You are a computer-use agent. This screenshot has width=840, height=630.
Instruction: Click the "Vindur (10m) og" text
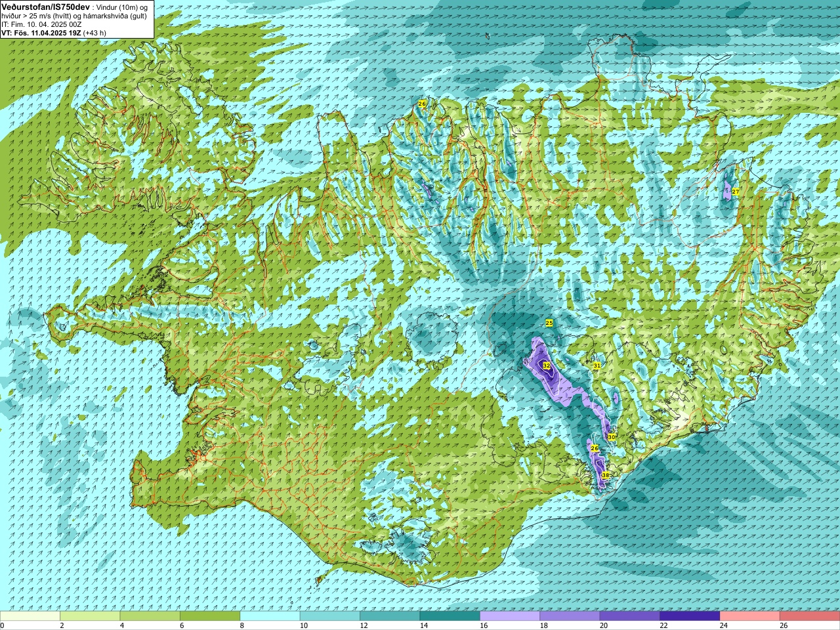tap(123, 7)
